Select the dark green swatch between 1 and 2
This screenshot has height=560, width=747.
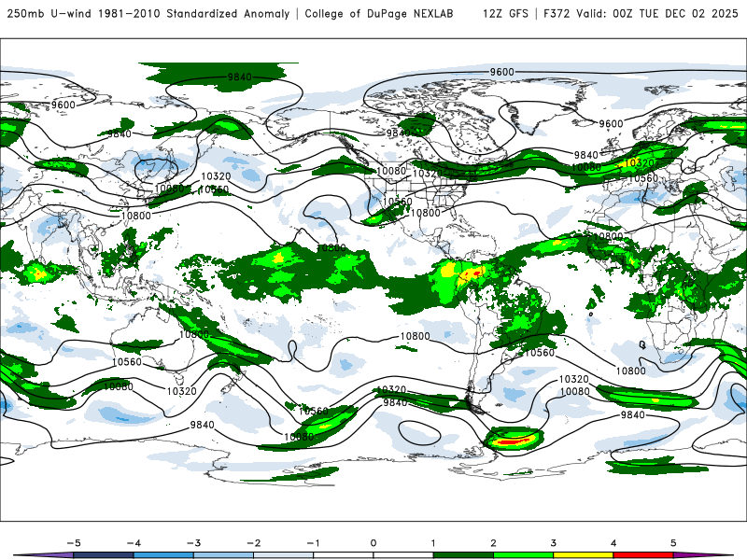pyautogui.click(x=463, y=555)
